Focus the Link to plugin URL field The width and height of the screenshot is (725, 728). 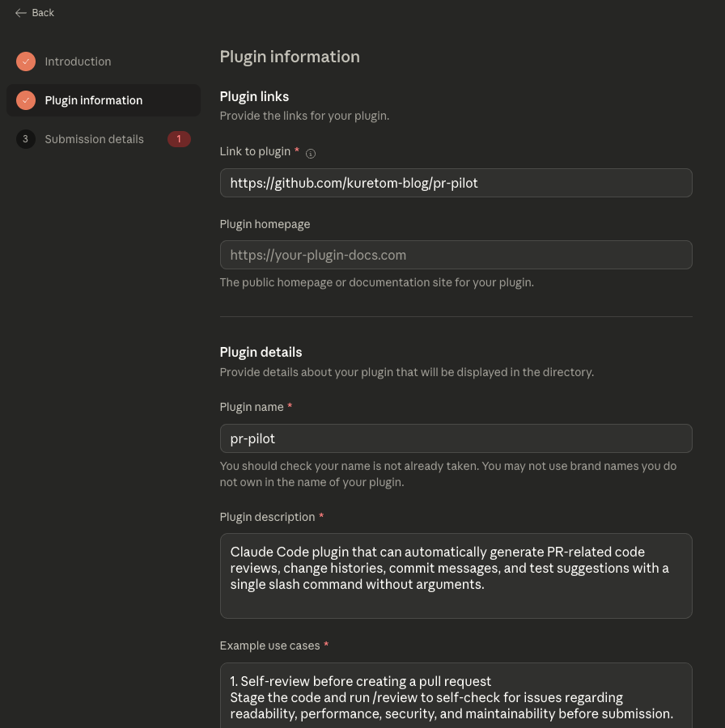pyautogui.click(x=456, y=183)
